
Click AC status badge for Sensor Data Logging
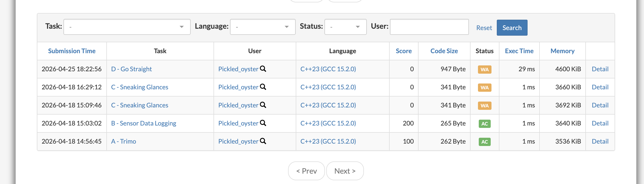(484, 124)
